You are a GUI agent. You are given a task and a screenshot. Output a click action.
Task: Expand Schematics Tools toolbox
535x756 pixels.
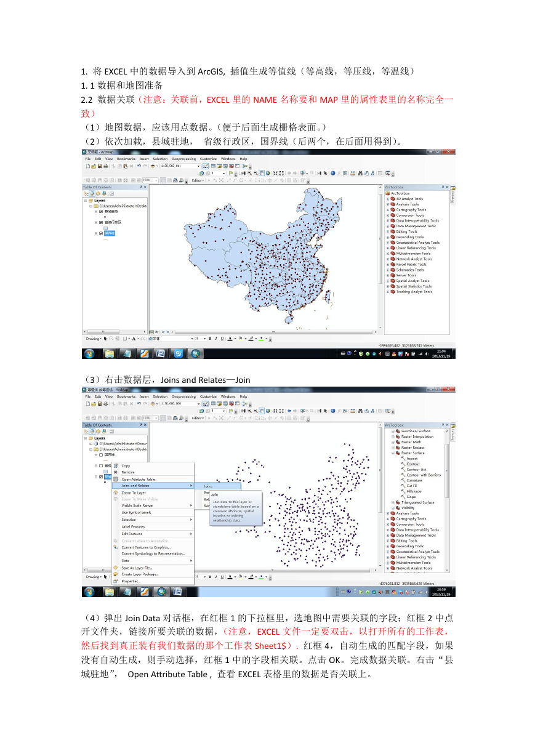[388, 270]
